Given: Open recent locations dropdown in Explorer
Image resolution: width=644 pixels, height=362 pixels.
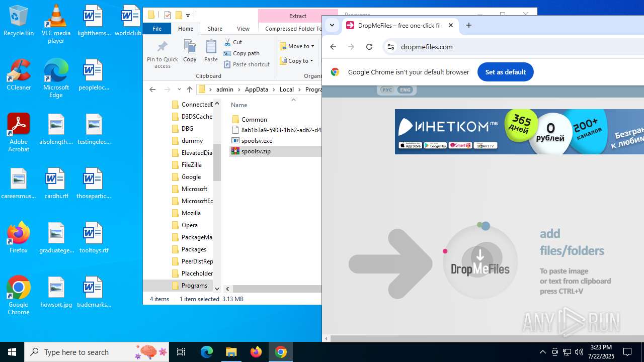Looking at the screenshot, I should pos(179,89).
